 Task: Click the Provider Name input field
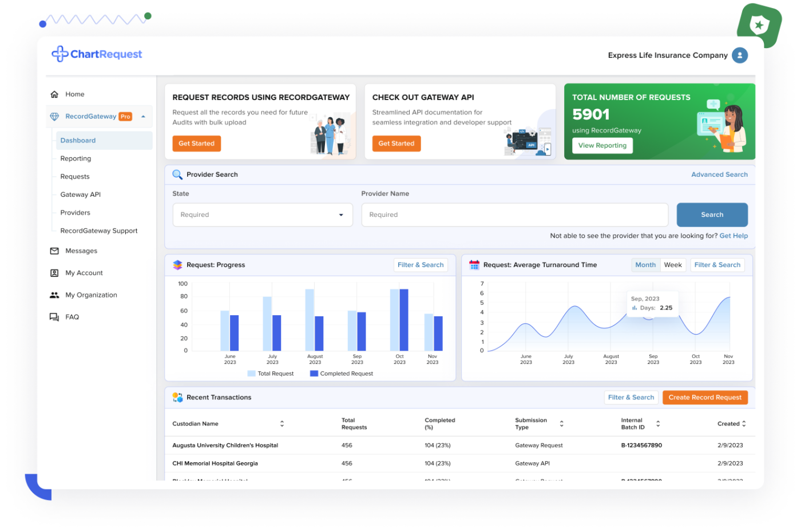pos(515,215)
